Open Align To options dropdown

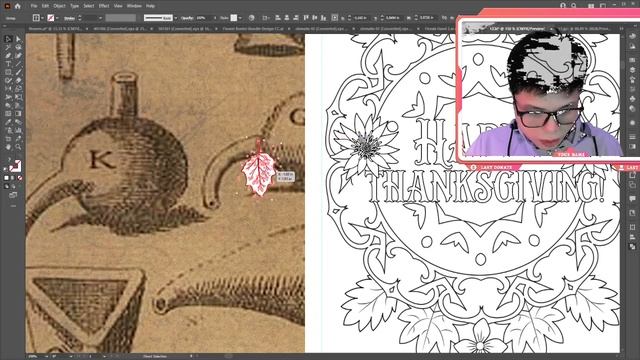coord(266,18)
